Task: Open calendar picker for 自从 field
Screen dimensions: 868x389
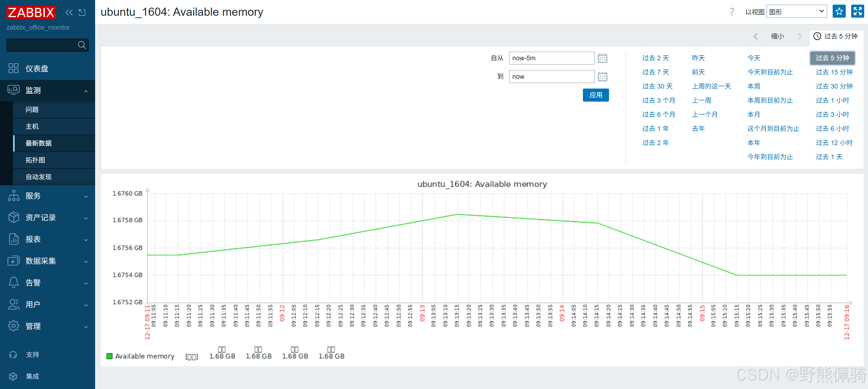Action: (x=602, y=58)
